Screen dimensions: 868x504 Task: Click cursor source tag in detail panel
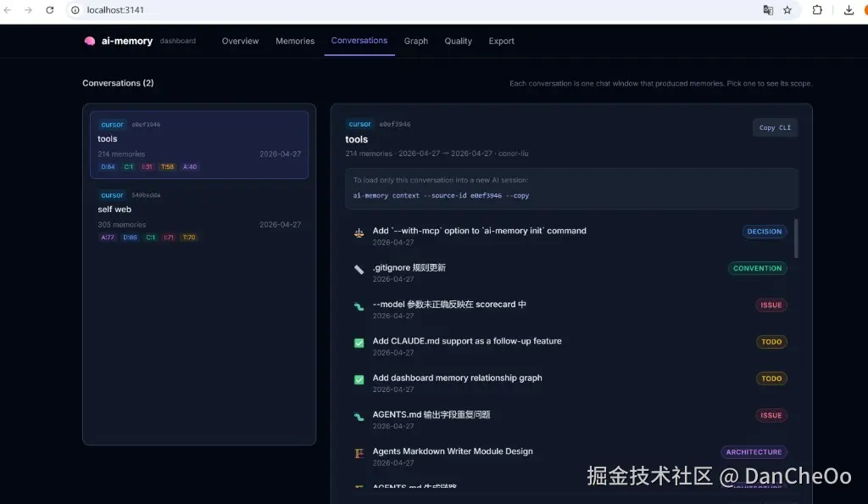coord(359,124)
